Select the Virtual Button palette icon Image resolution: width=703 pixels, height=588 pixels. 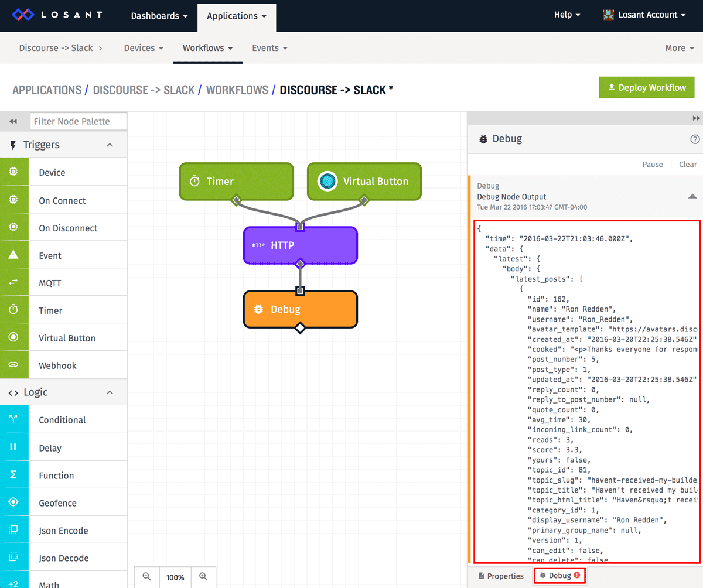(14, 338)
